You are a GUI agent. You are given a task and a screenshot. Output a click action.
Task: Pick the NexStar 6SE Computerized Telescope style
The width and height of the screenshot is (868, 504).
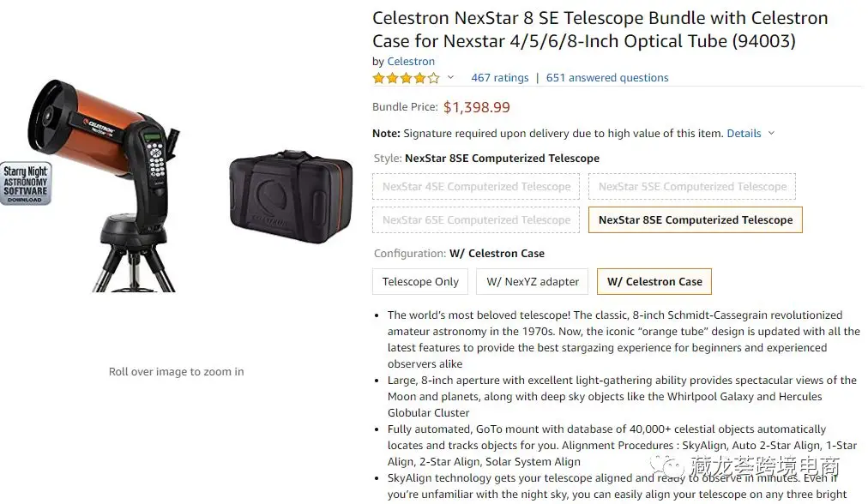476,220
